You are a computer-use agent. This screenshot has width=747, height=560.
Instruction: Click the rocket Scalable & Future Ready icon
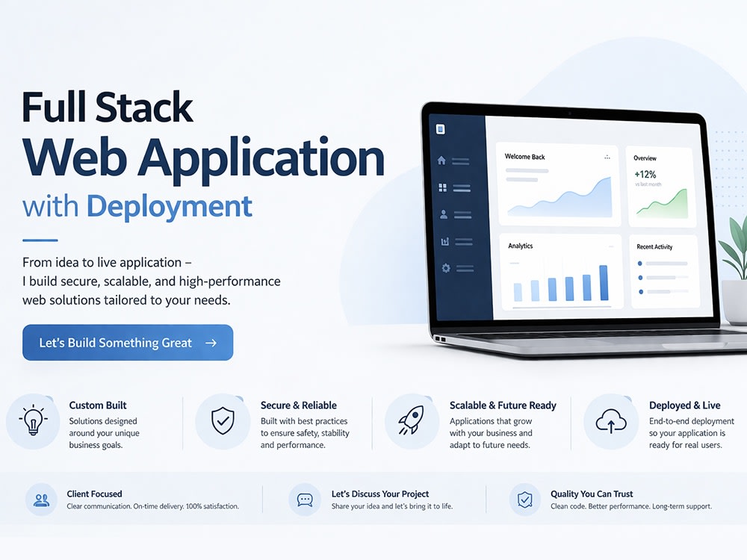click(412, 421)
